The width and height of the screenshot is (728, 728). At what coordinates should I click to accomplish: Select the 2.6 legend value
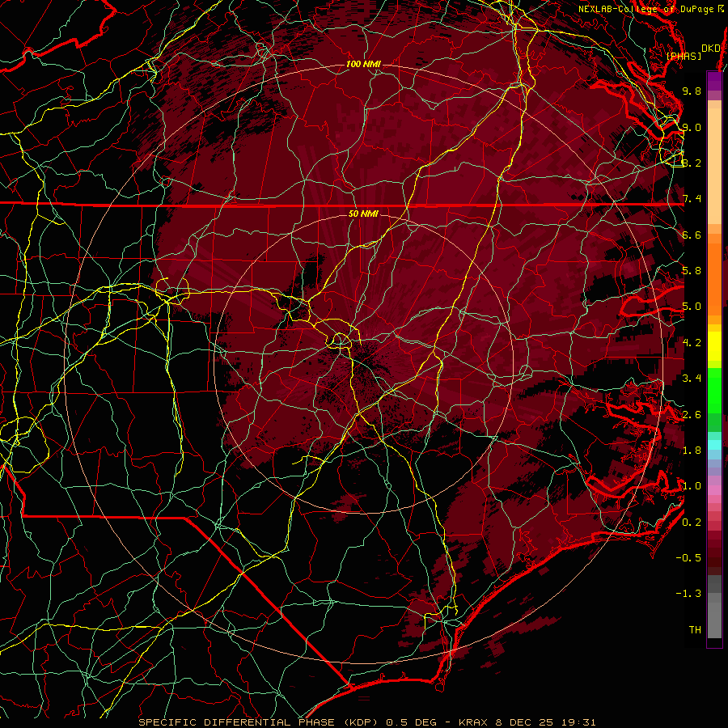[692, 415]
